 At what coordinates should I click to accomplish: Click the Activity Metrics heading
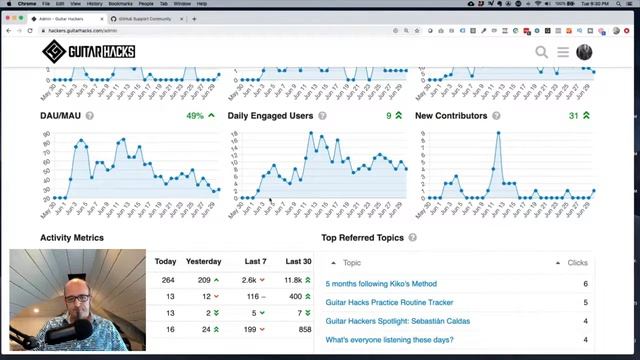(72, 238)
